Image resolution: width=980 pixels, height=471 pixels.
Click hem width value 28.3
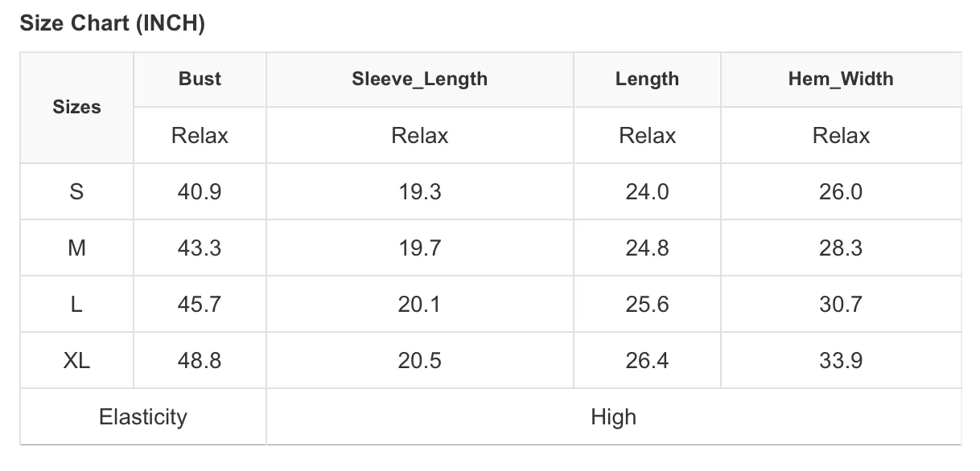tap(841, 248)
